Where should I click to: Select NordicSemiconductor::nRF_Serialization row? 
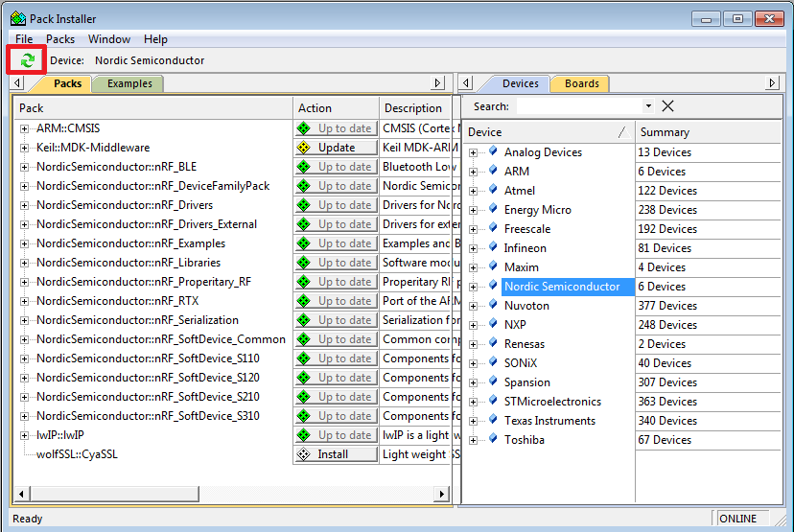click(137, 320)
